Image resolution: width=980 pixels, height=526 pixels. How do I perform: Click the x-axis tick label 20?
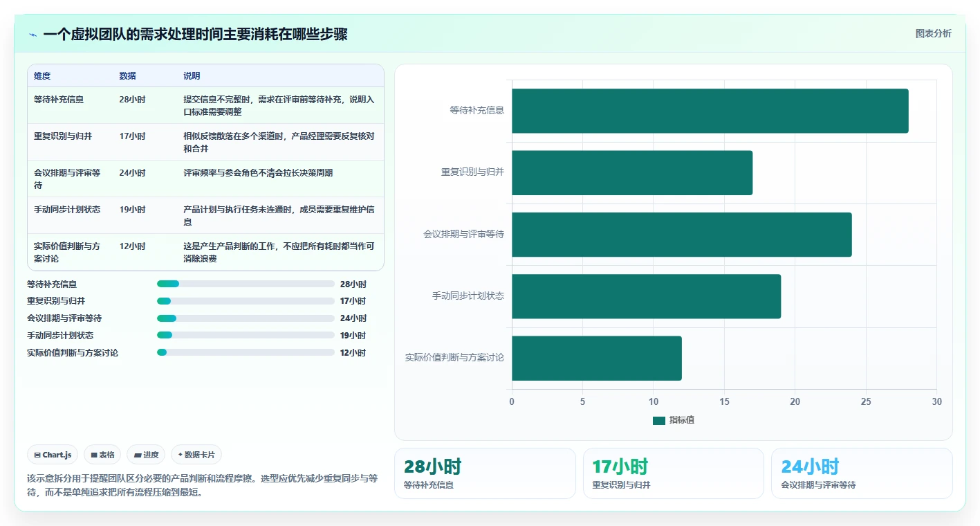(795, 401)
